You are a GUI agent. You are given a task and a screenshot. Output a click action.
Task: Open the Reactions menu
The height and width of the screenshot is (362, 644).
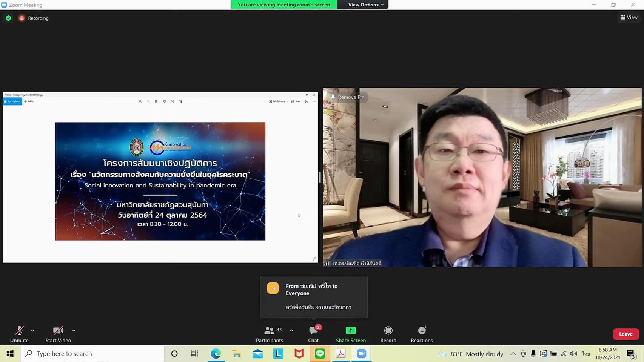click(422, 334)
